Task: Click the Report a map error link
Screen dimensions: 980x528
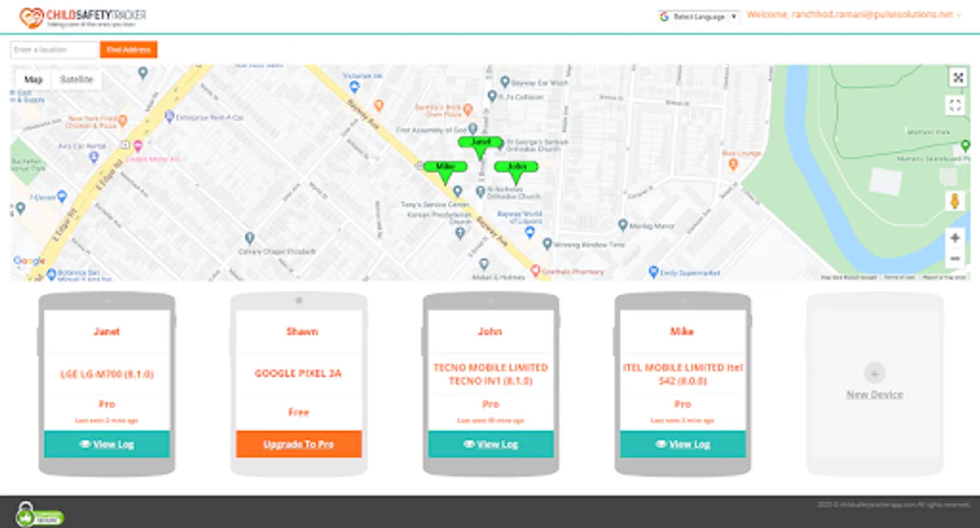Action: (x=944, y=277)
